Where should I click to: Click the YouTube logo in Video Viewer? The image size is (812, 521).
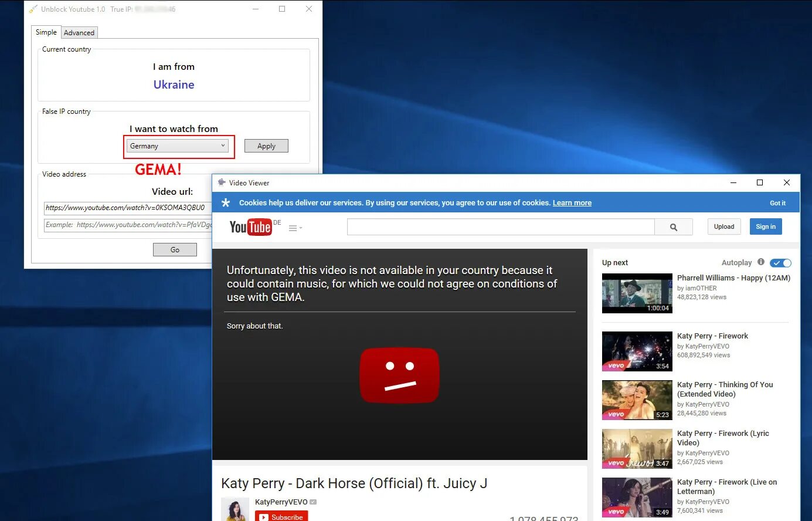[250, 227]
